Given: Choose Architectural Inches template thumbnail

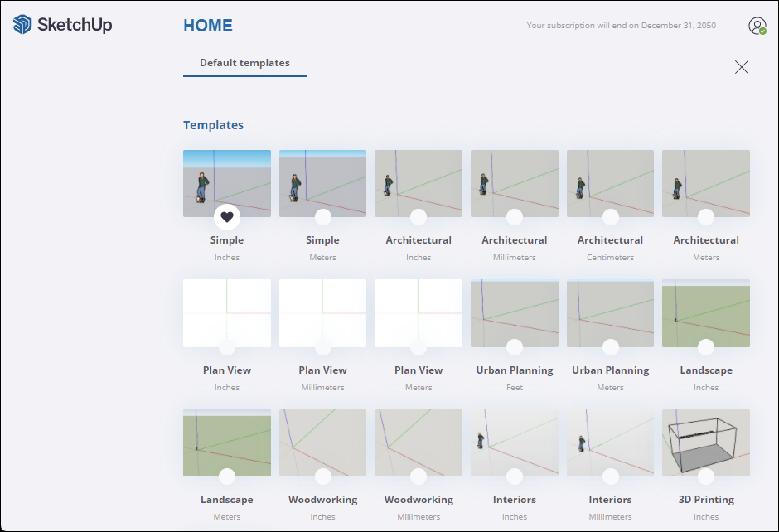Looking at the screenshot, I should tap(419, 181).
